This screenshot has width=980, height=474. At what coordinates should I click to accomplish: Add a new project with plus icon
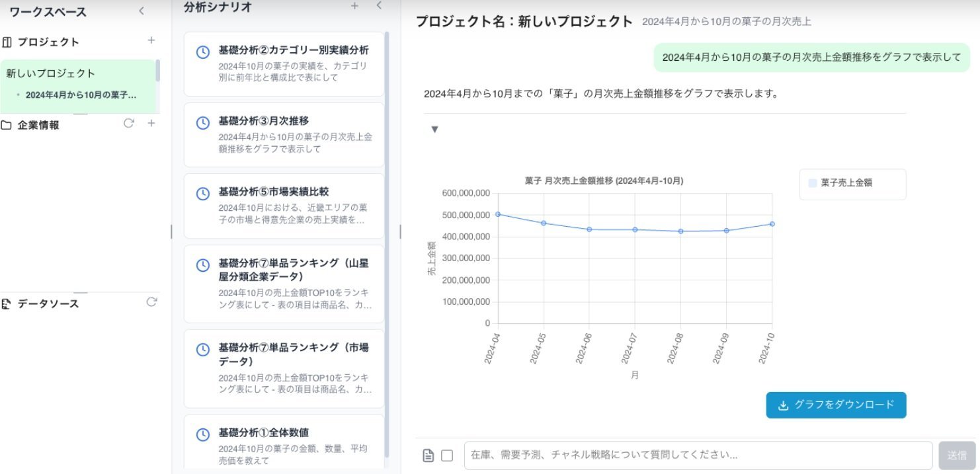(151, 40)
